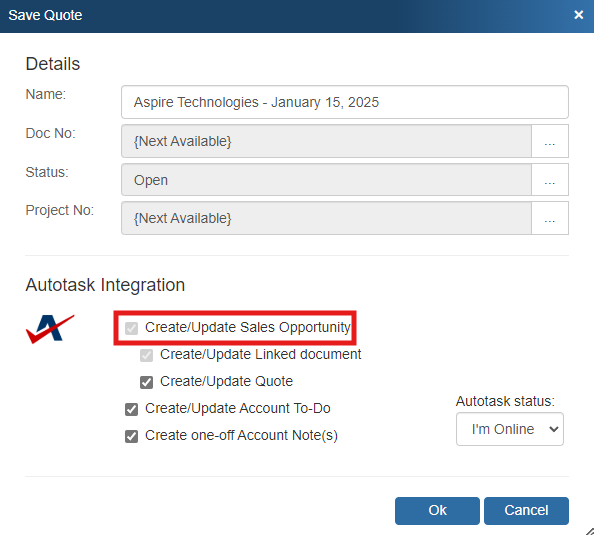Focus the Name text field
The image size is (594, 535).
tap(345, 102)
